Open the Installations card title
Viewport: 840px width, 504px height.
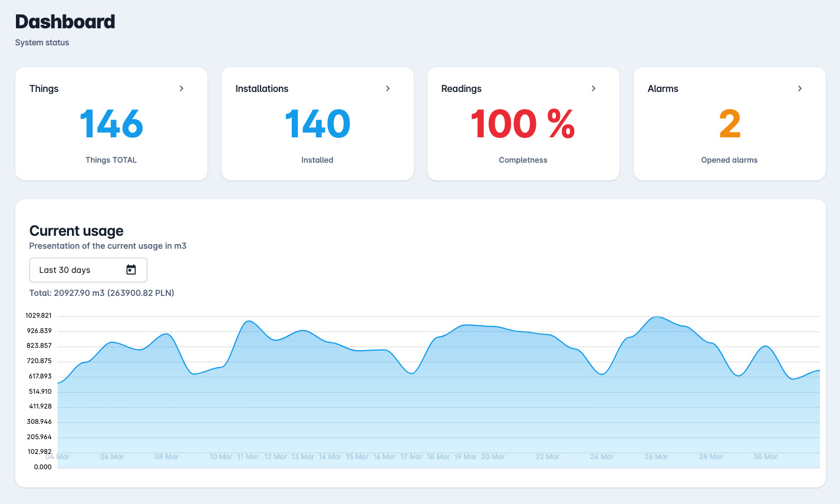pos(262,88)
